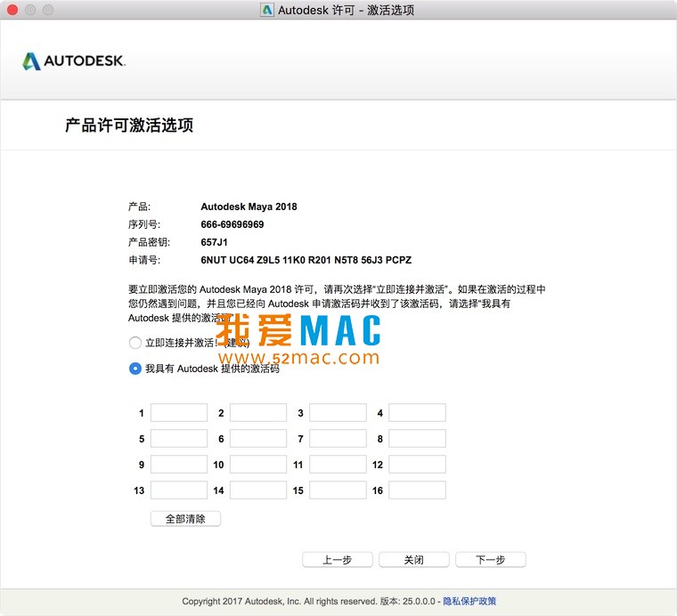Click activation code field 1
The width and height of the screenshot is (677, 616).
179,413
